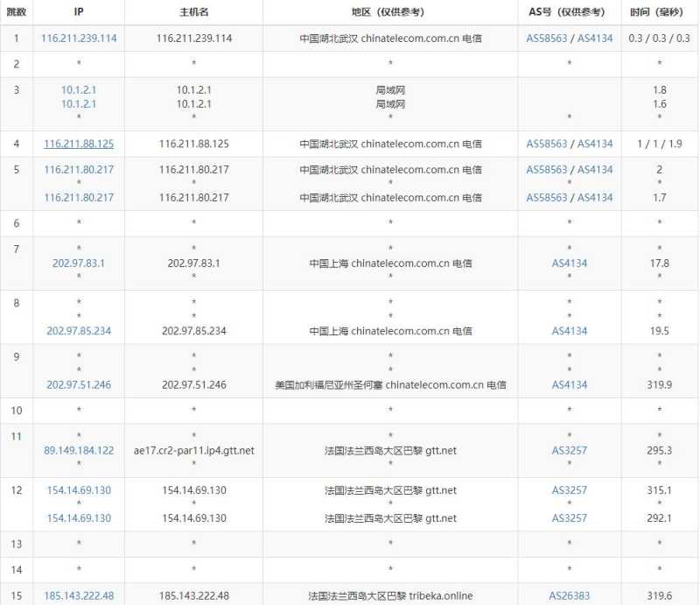The width and height of the screenshot is (700, 605).
Task: Select the 319.9 time value
Action: point(660,384)
